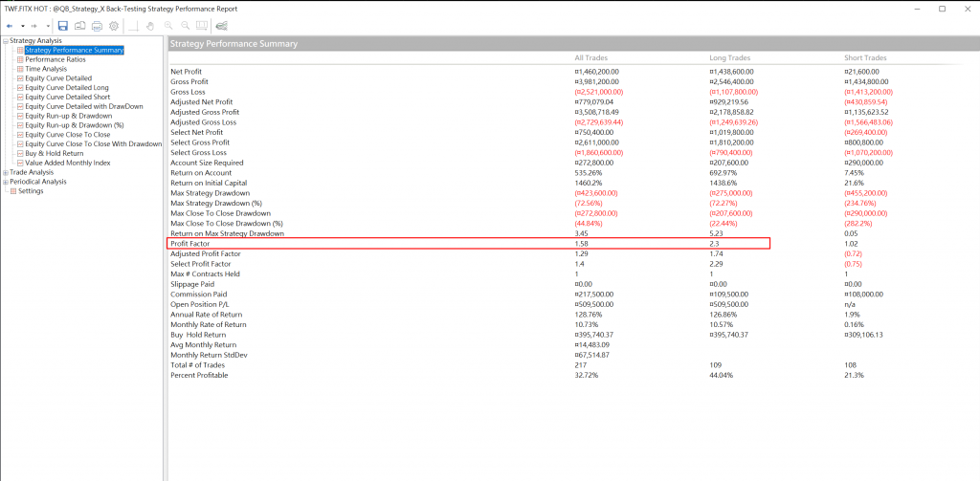Open the Settings item in tree
The width and height of the screenshot is (980, 481).
[31, 191]
